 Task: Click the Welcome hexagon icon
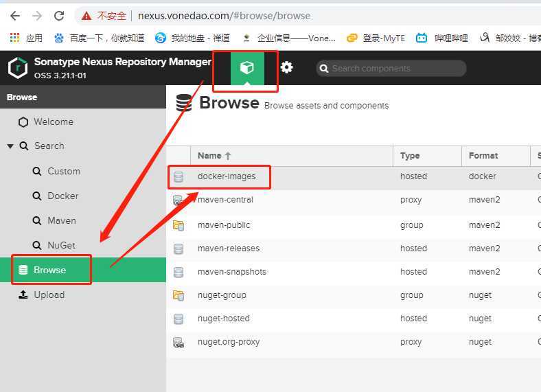click(x=23, y=122)
